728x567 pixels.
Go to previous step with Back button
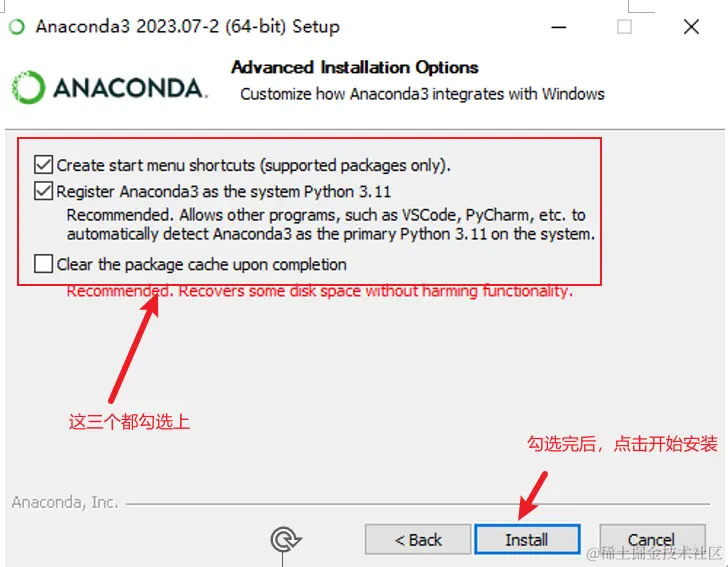tap(418, 540)
